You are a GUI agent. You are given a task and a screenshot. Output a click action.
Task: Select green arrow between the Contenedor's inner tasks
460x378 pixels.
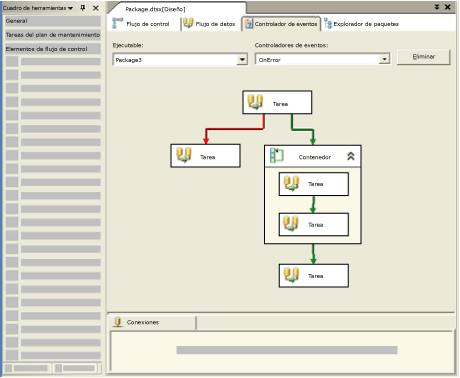pyautogui.click(x=313, y=204)
